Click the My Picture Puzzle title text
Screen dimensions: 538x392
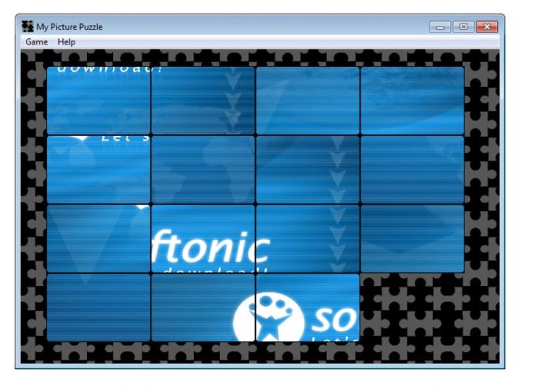(x=69, y=27)
